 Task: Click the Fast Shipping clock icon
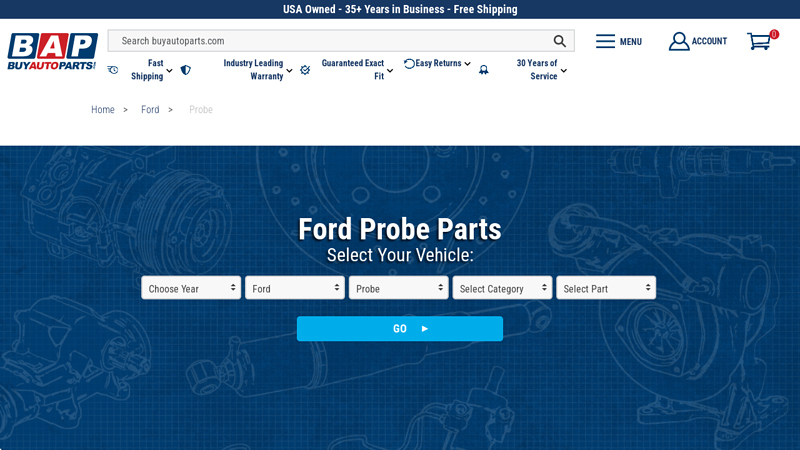click(113, 70)
